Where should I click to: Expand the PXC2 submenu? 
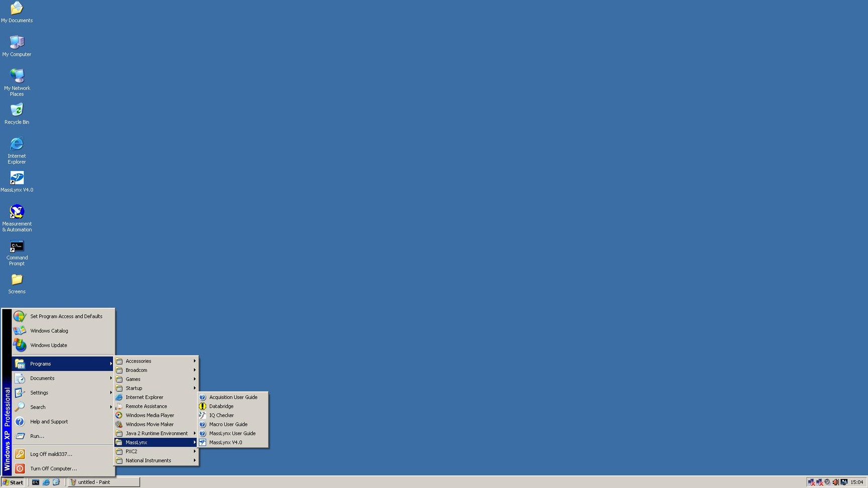[x=132, y=451]
